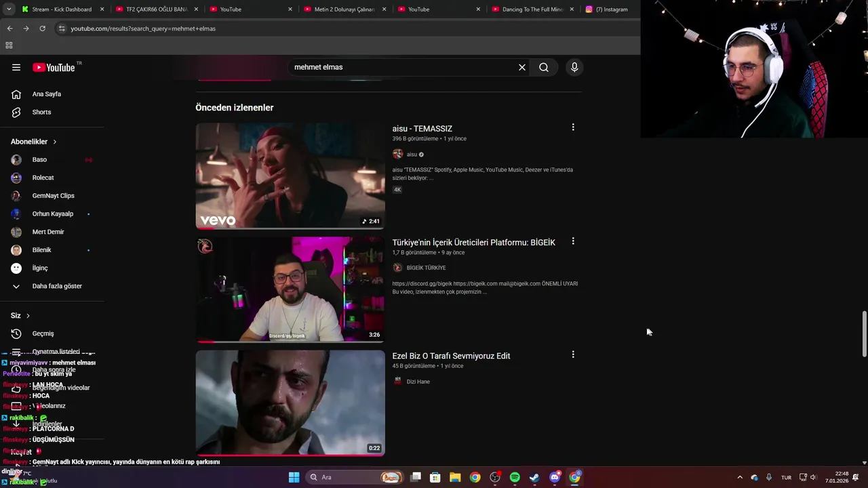Open Spotify from the taskbar

tap(515, 477)
